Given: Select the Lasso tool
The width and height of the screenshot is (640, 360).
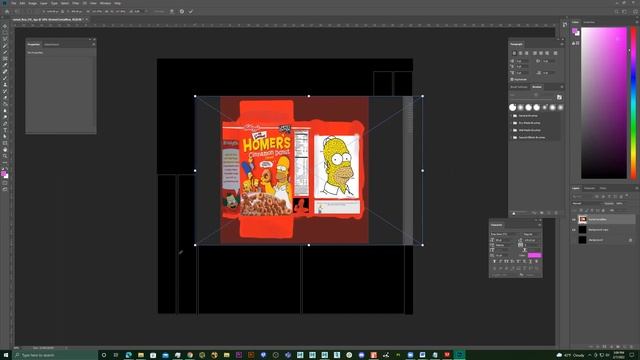Looking at the screenshot, I should [x=5, y=39].
